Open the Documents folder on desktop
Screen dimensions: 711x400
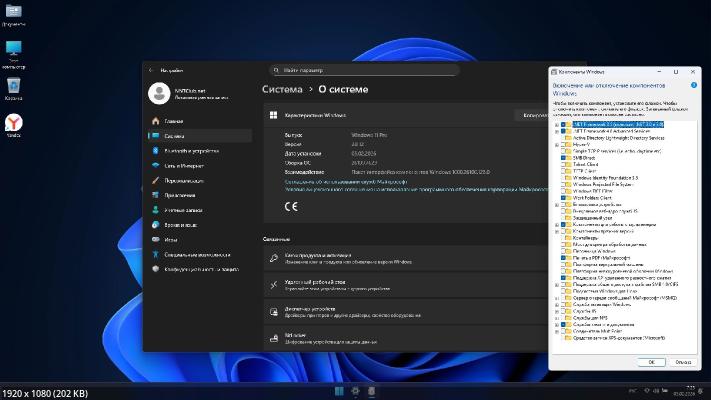pos(14,14)
